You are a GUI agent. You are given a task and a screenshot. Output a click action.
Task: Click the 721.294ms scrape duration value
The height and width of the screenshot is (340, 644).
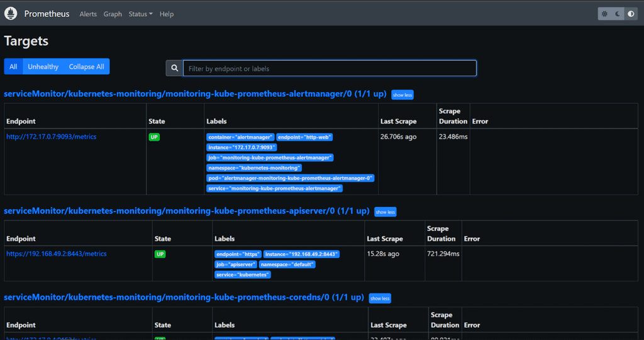[x=443, y=254]
